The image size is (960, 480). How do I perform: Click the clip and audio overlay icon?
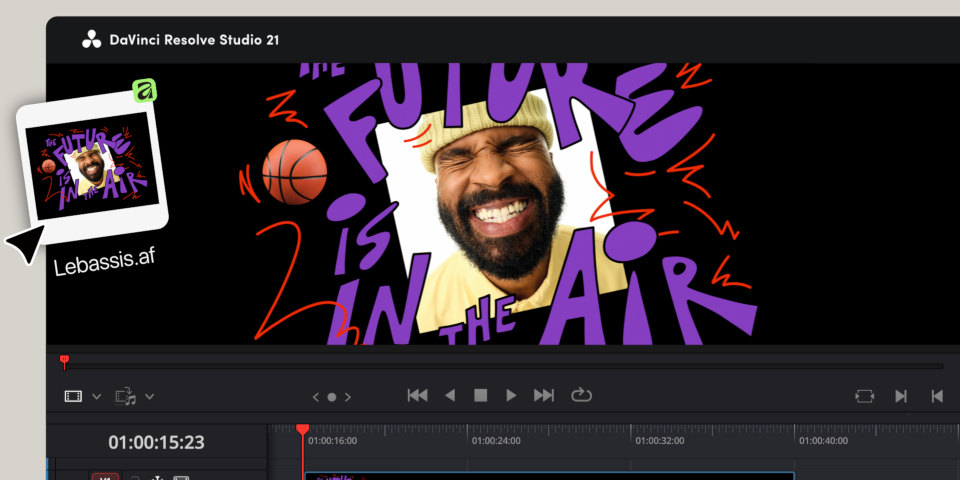126,396
